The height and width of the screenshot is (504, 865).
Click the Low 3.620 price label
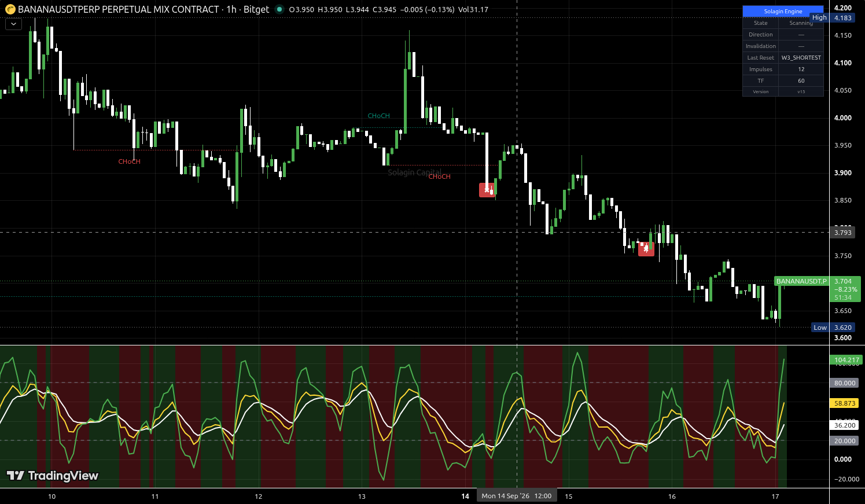[x=833, y=328]
